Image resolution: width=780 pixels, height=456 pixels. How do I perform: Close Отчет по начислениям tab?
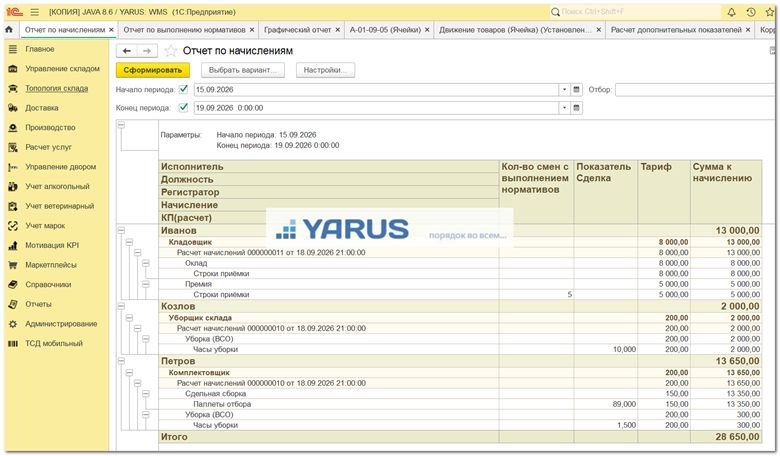(111, 30)
